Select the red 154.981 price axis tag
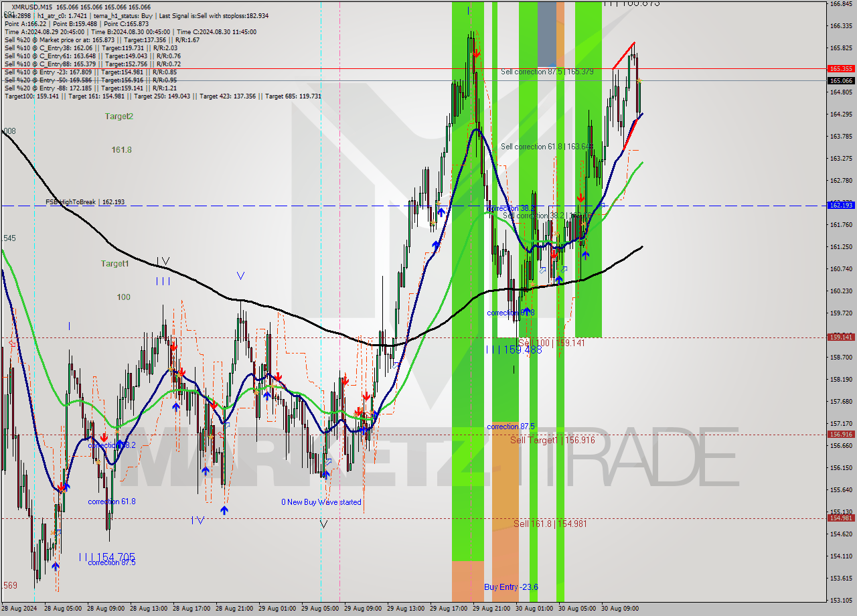Viewport: 857px width, 616px height. click(841, 518)
